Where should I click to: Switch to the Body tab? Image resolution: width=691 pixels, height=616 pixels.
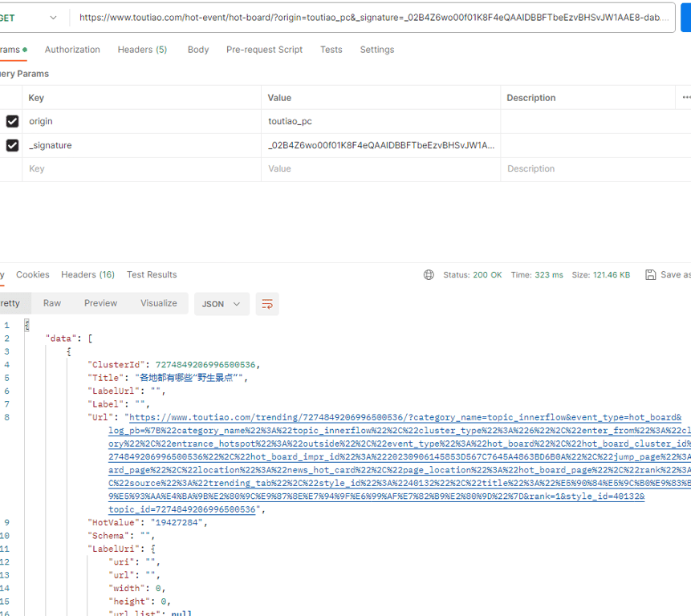(198, 50)
